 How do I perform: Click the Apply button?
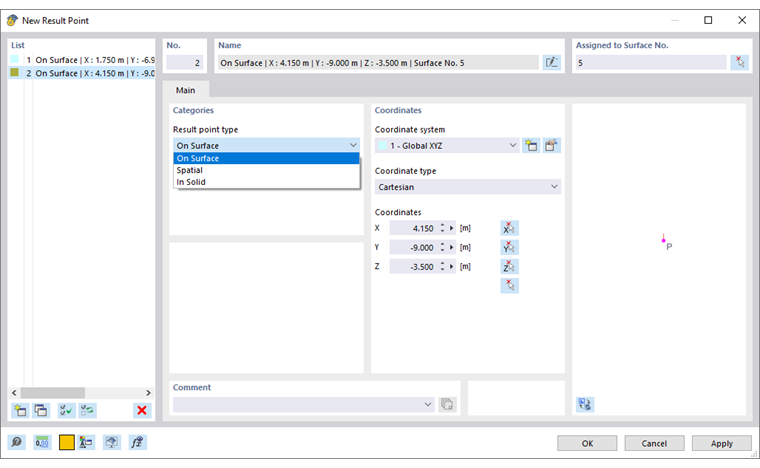coord(722,443)
